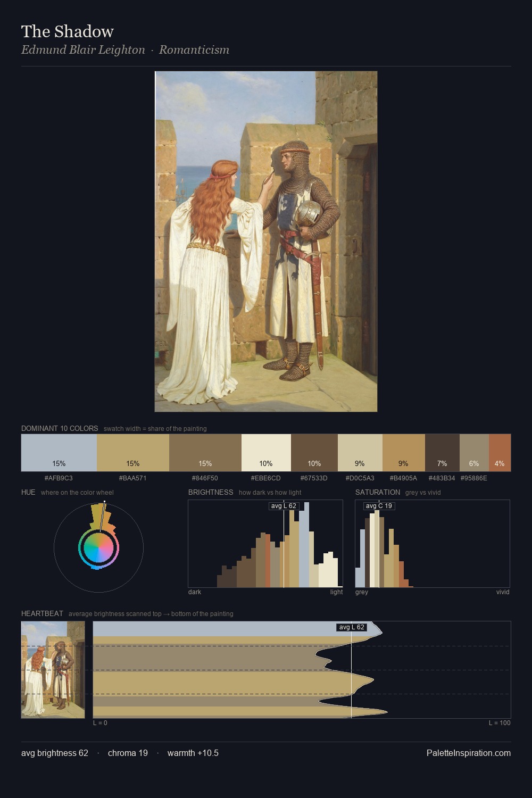Choose the #D0C5A3 beige swatch

coord(360,453)
